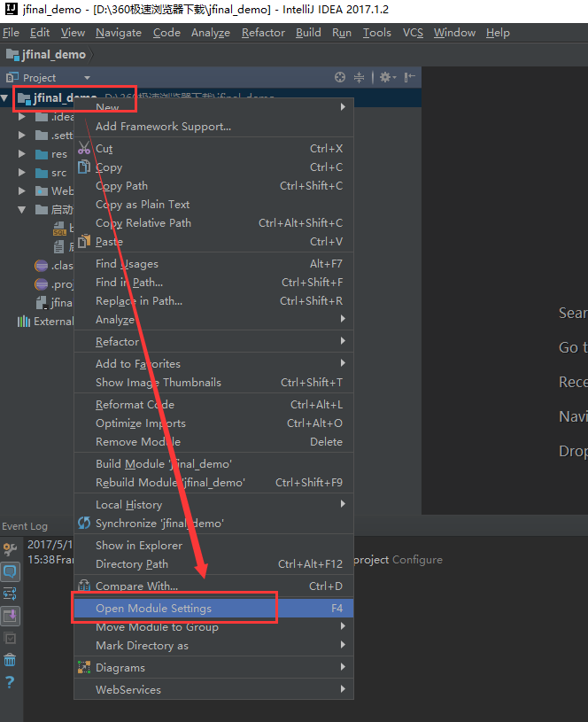Screen dimensions: 588x722
Task: Open the VCS menu
Action: pos(413,33)
